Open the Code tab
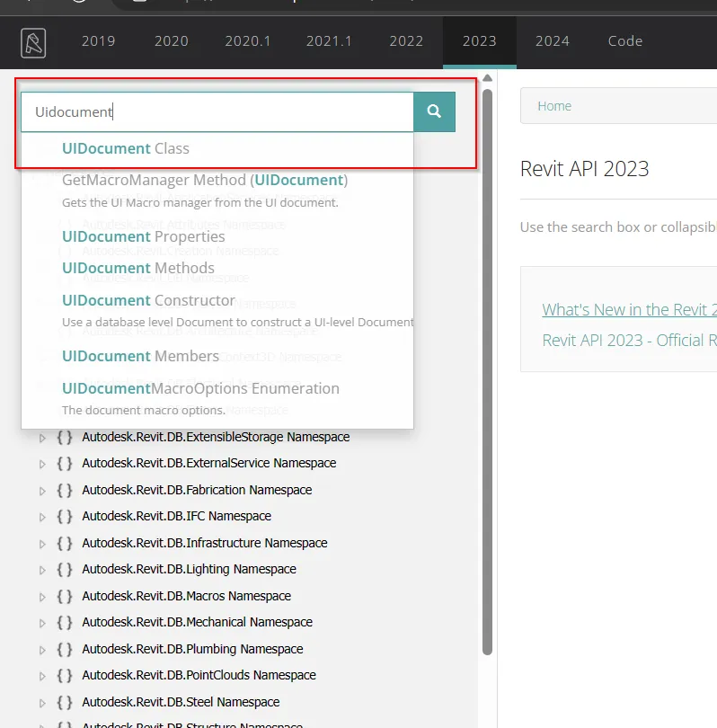Image resolution: width=717 pixels, height=728 pixels. [x=625, y=41]
